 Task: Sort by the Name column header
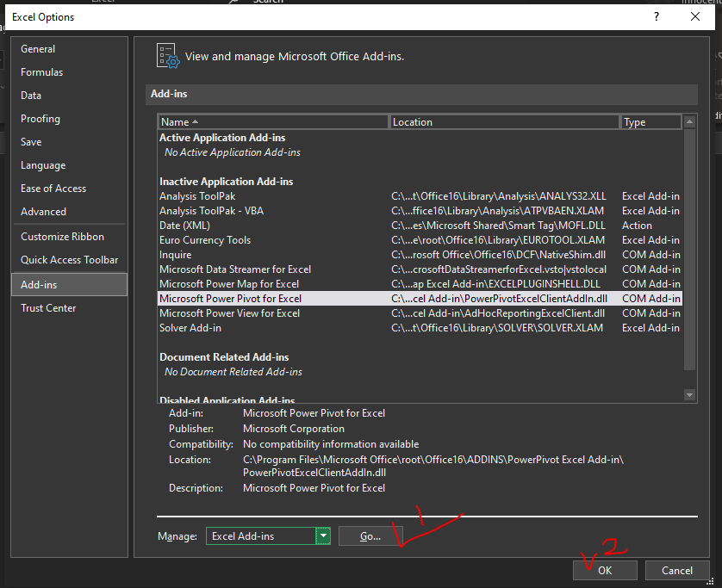[x=273, y=122]
